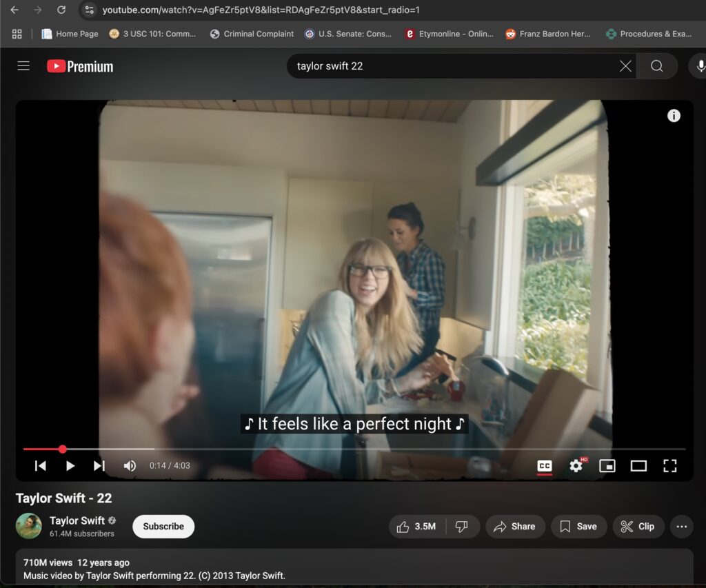The height and width of the screenshot is (588, 706).
Task: Clear the search box with the X
Action: tap(625, 66)
